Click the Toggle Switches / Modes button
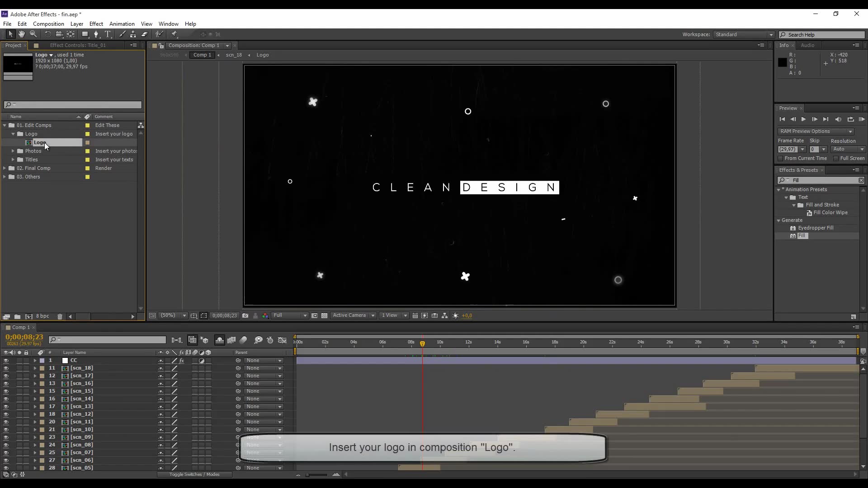 (x=194, y=474)
